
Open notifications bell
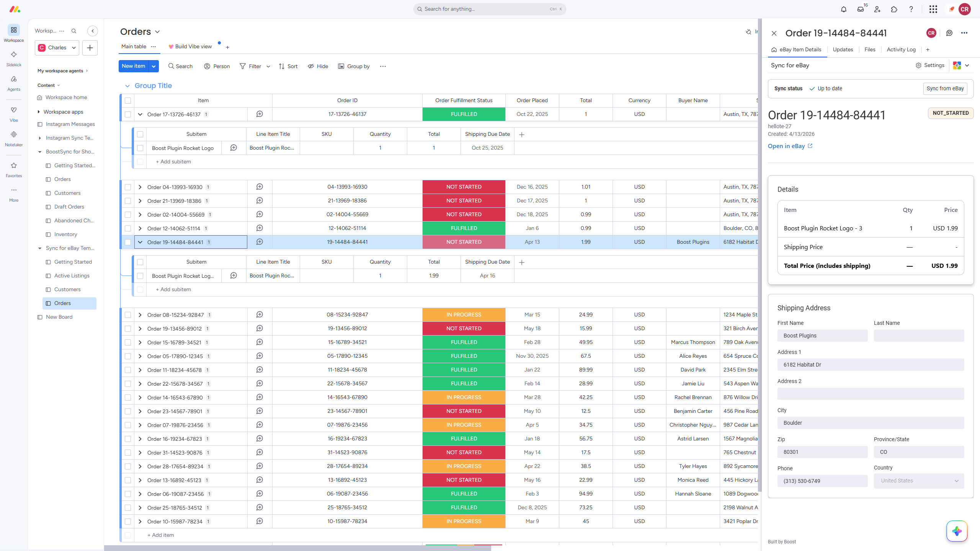click(x=844, y=9)
